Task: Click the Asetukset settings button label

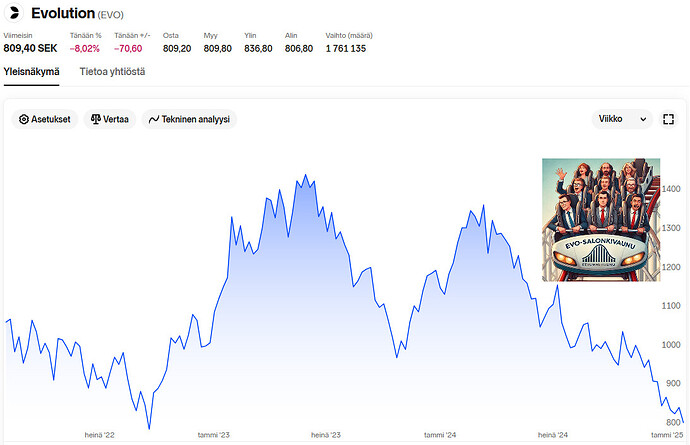Action: click(50, 119)
